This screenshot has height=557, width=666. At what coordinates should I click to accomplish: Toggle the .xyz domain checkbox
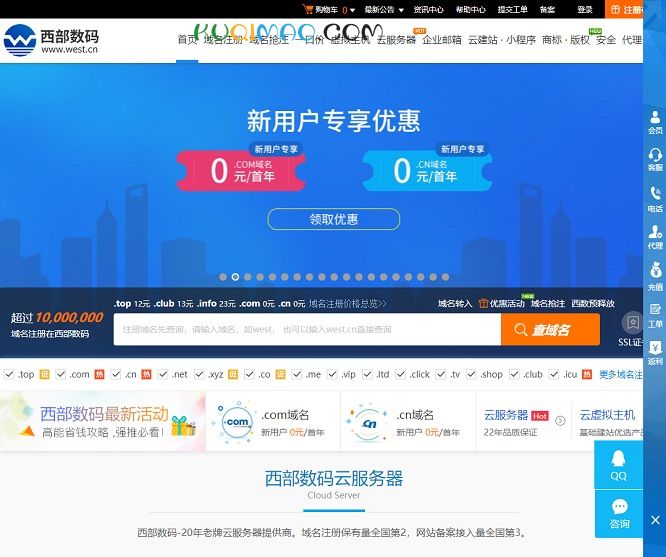point(199,374)
